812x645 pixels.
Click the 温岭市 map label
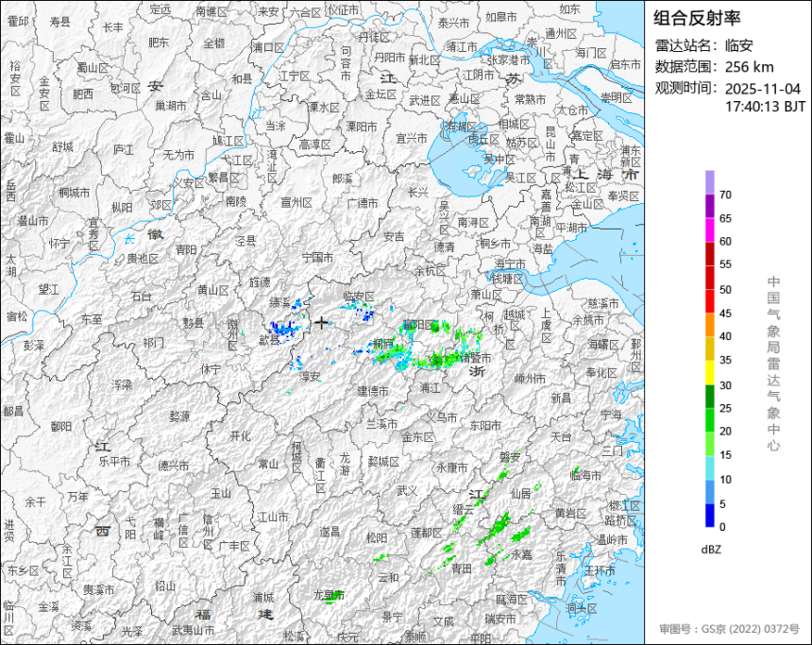[x=612, y=539]
